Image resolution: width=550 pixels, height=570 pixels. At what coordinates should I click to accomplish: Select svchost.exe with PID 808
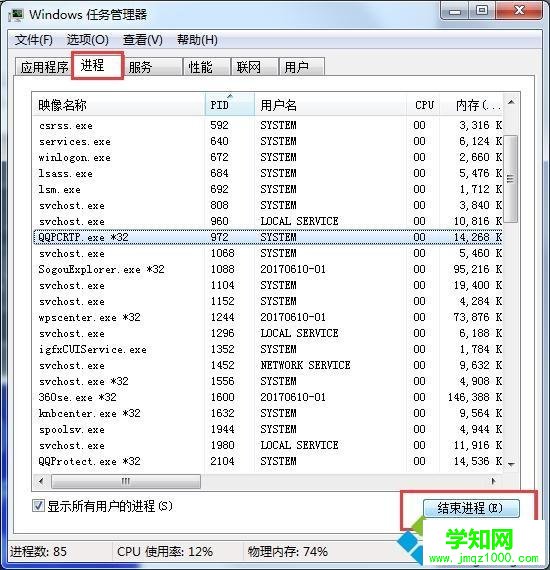pos(268,205)
